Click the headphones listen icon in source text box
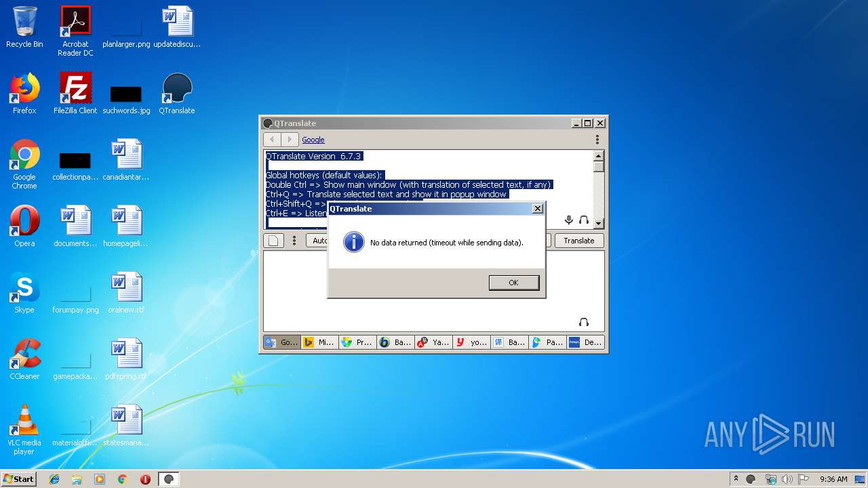Image resolution: width=868 pixels, height=488 pixels. pos(584,220)
